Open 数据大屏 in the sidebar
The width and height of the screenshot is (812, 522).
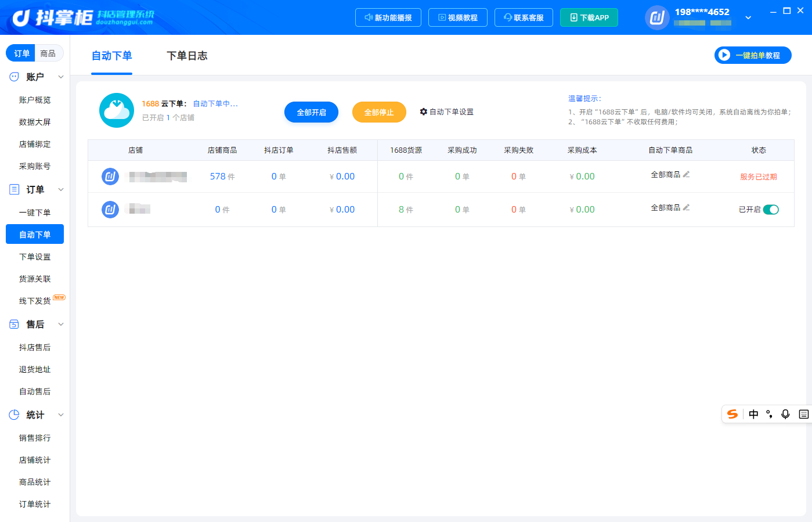click(35, 122)
